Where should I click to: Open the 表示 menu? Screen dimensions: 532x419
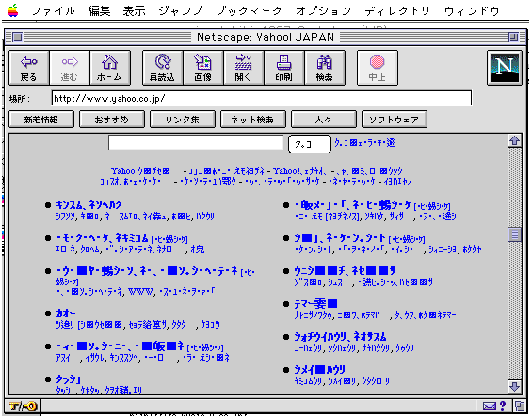[x=134, y=11]
